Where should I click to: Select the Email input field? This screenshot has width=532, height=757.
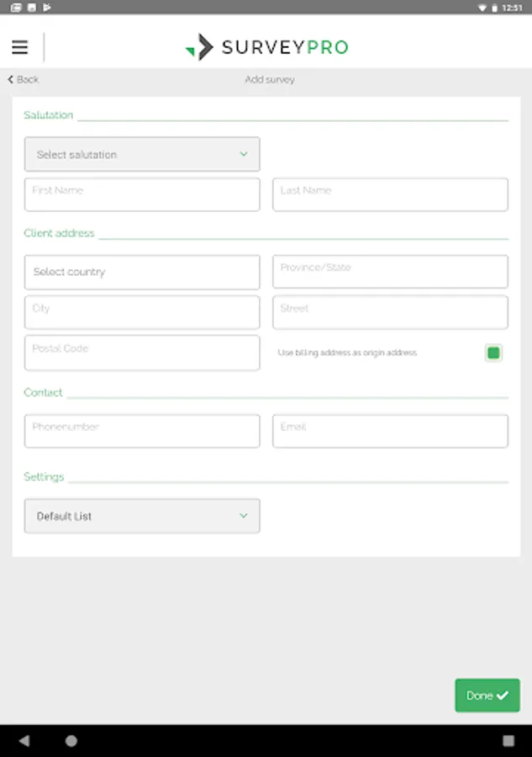tap(390, 431)
